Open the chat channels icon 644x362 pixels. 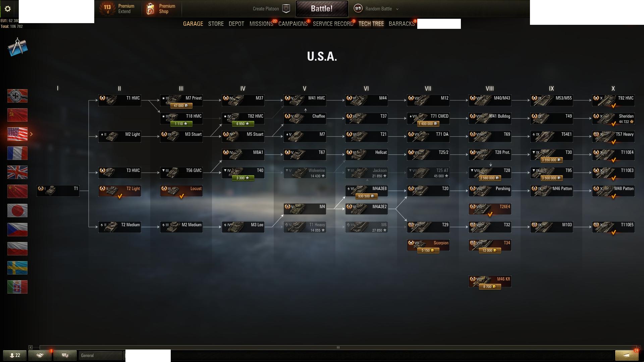pos(65,355)
